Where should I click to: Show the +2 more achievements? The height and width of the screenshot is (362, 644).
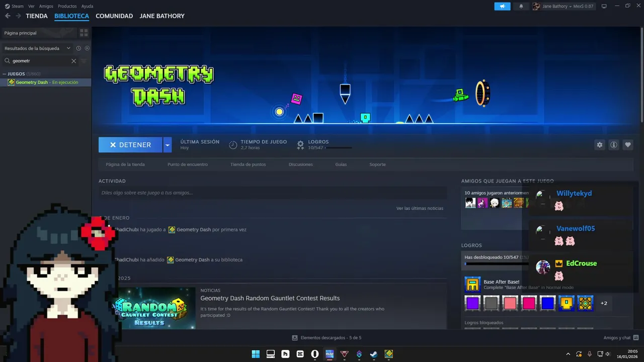click(604, 303)
